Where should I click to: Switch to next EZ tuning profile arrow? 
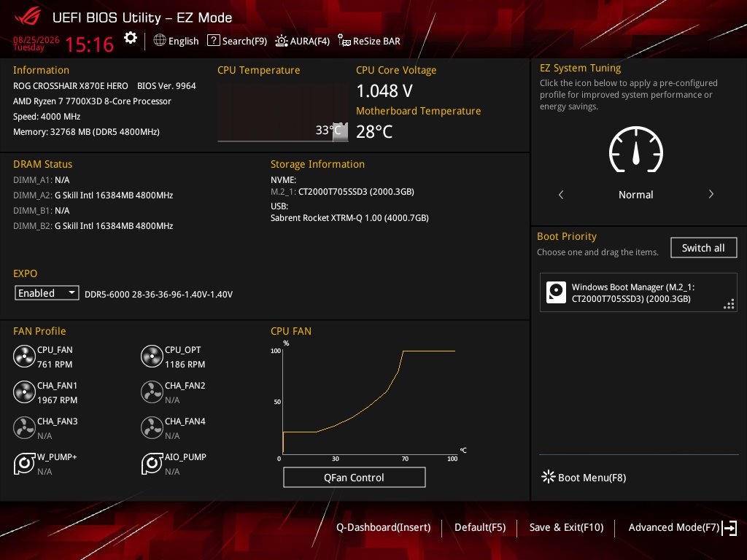(x=711, y=194)
